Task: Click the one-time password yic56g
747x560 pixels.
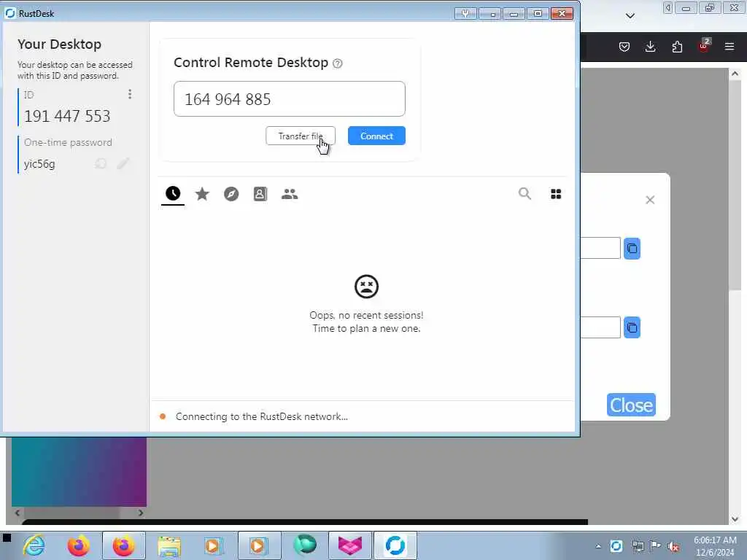Action: point(39,164)
